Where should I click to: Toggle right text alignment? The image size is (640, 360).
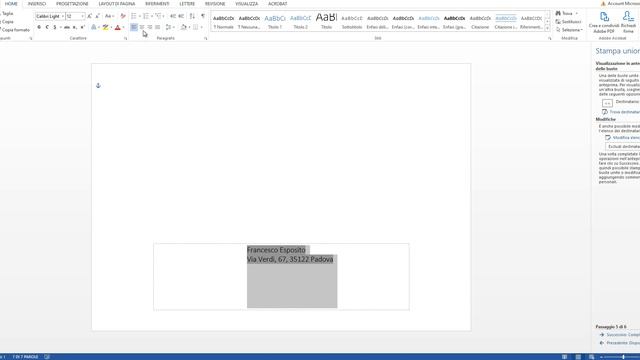coord(149,27)
